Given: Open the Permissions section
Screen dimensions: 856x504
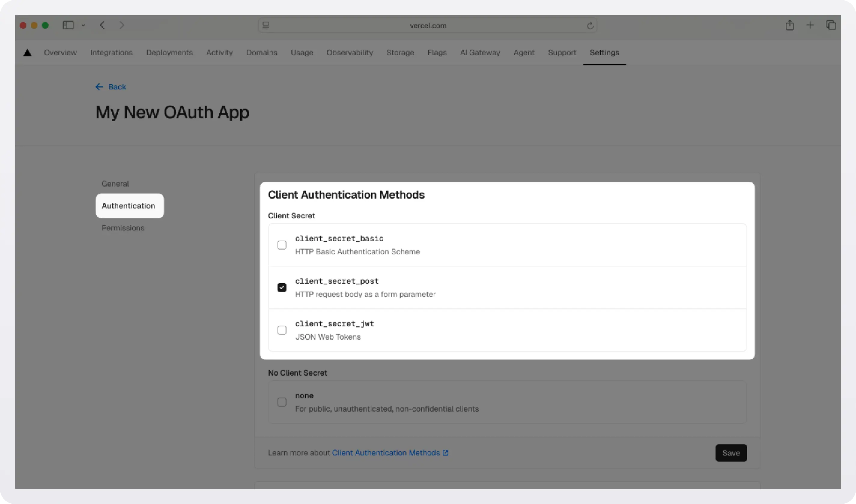Looking at the screenshot, I should pos(123,227).
